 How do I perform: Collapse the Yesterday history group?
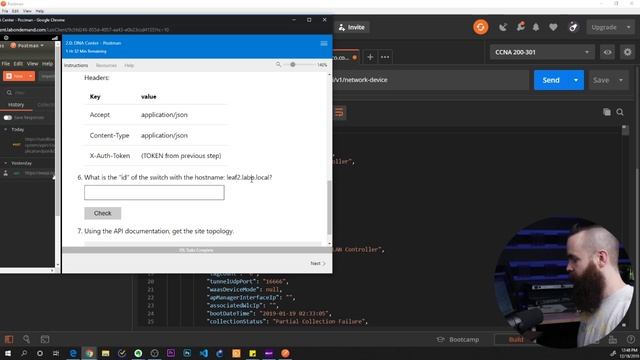tap(6, 163)
